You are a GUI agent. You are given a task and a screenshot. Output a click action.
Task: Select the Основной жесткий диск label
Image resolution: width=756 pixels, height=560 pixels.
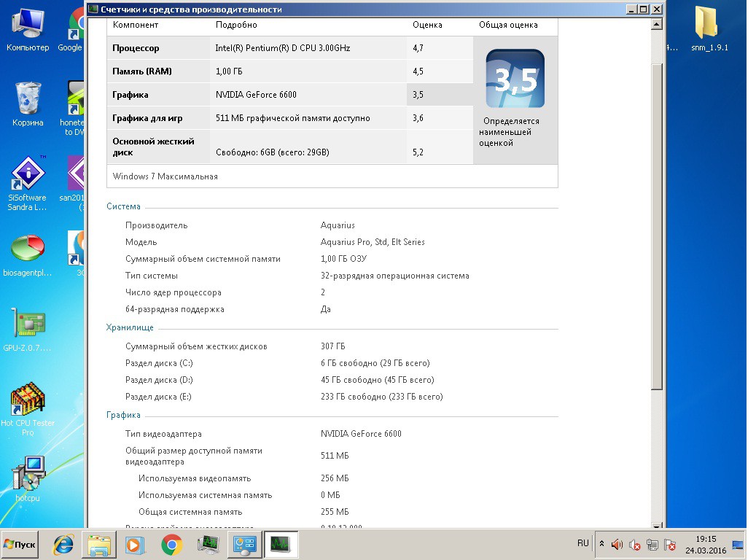click(153, 147)
